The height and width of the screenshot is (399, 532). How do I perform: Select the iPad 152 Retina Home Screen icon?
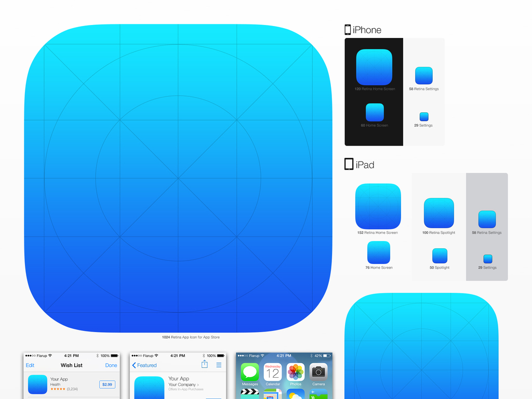point(378,206)
